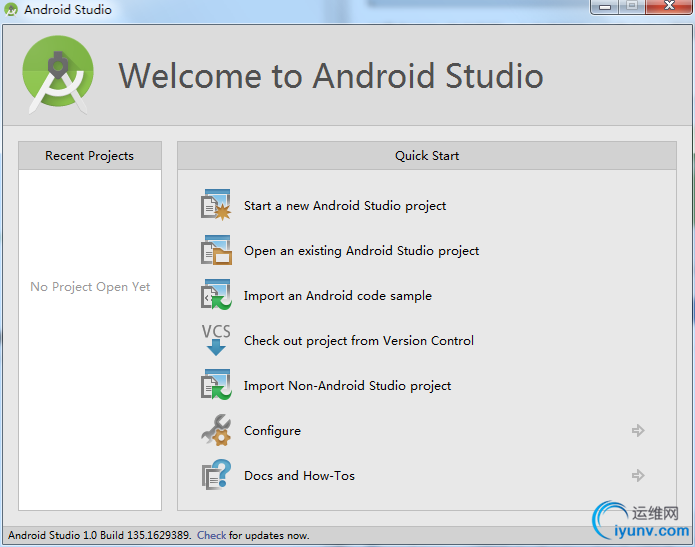Click the Welcome to Android Studio heading
This screenshot has width=695, height=547.
(x=331, y=76)
